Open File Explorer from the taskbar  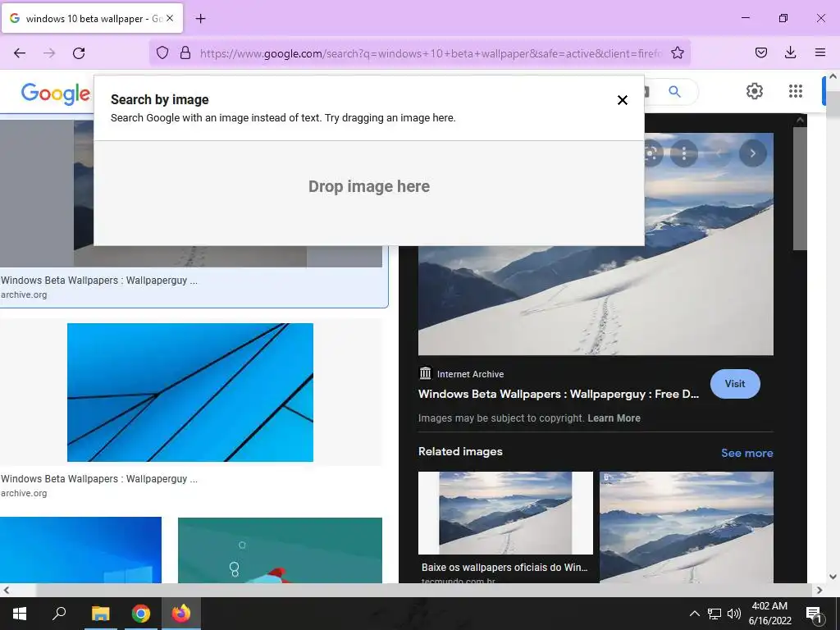click(100, 614)
